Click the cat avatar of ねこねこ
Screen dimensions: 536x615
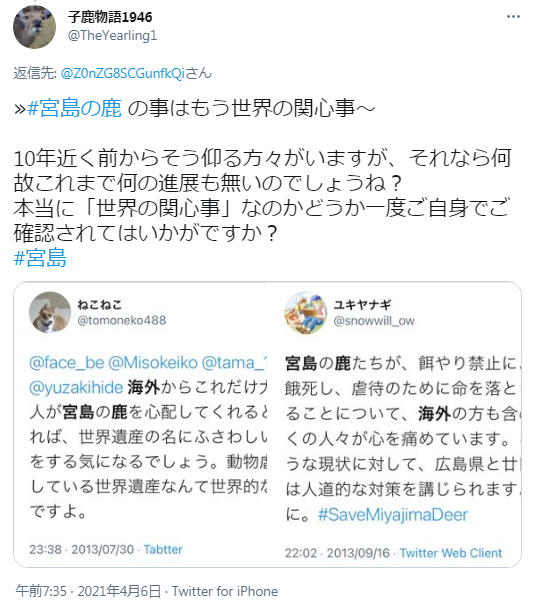pyautogui.click(x=50, y=312)
